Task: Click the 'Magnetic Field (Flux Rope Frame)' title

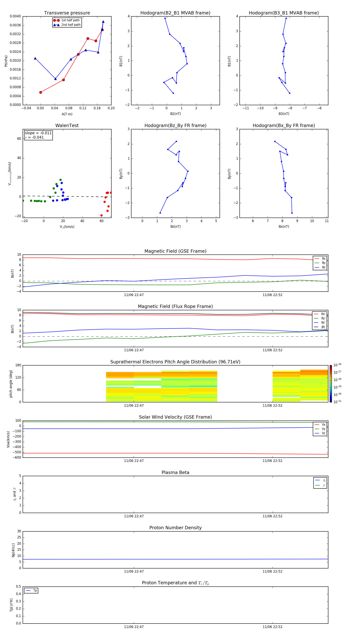Action: 175,307
